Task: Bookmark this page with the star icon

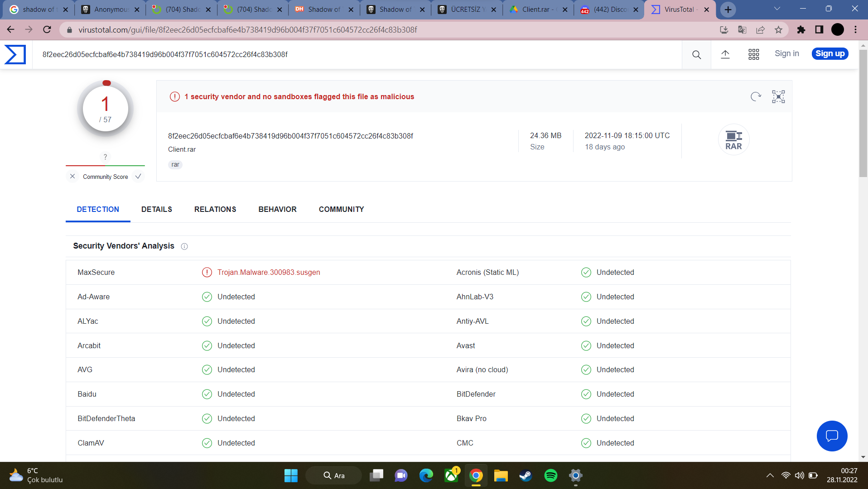Action: click(x=778, y=29)
